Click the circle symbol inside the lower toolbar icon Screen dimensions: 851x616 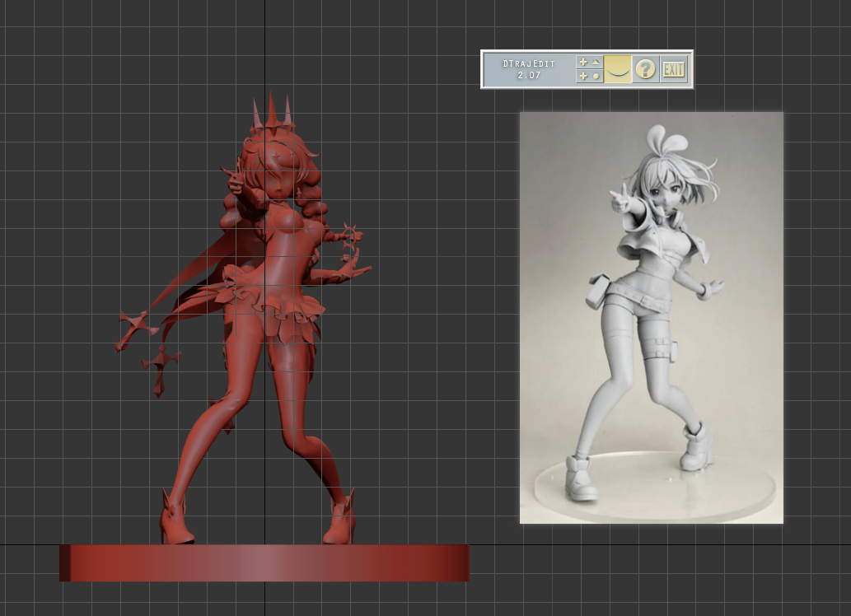pos(596,74)
